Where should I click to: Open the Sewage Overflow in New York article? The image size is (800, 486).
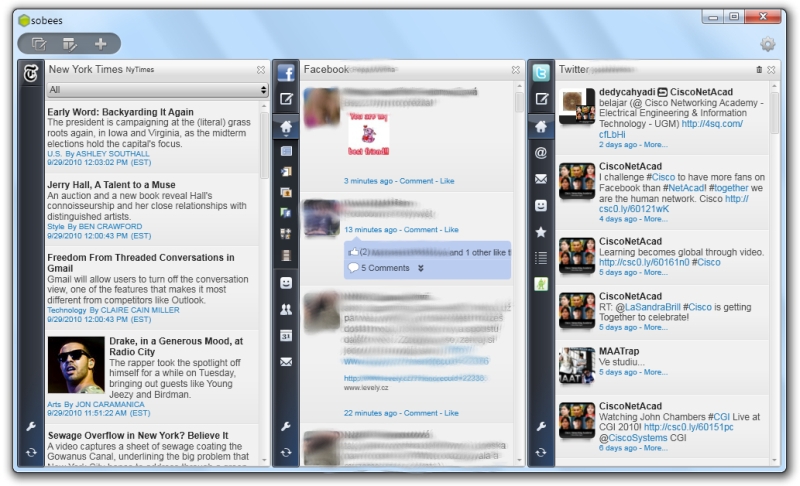pos(138,436)
